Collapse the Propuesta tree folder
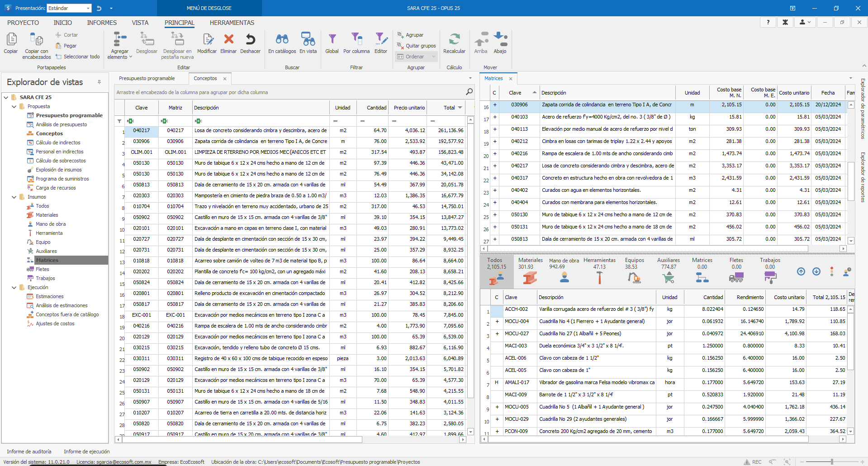Screen dimensions: 868x466 click(14, 106)
